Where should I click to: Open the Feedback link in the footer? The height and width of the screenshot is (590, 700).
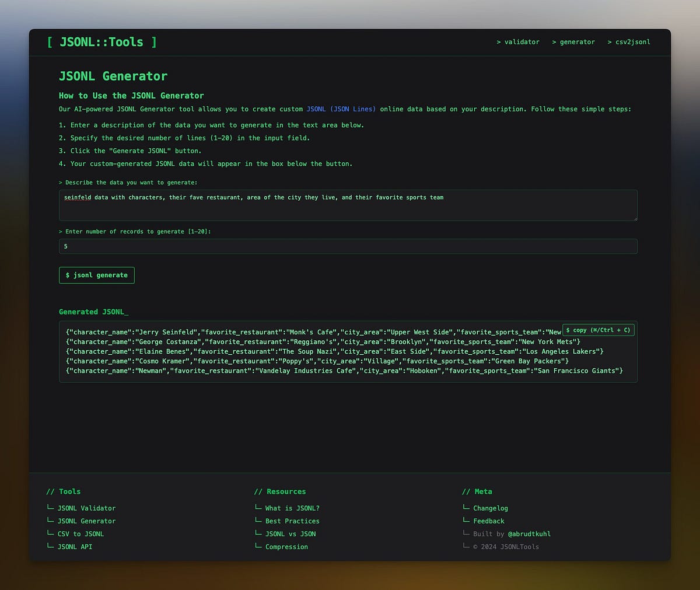pos(489,521)
